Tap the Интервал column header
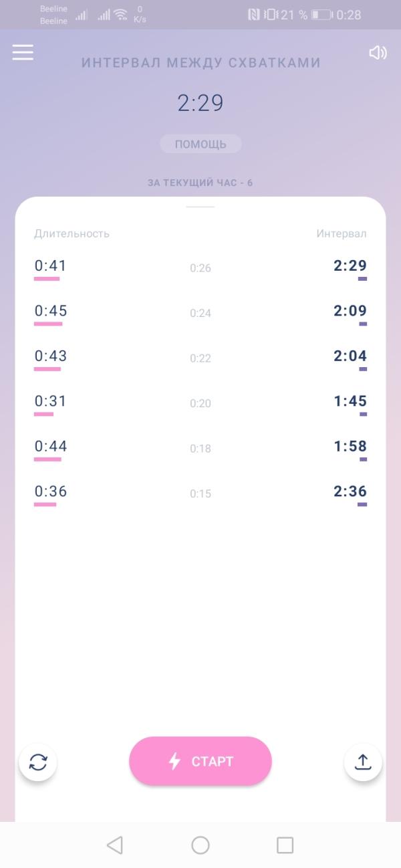 342,233
